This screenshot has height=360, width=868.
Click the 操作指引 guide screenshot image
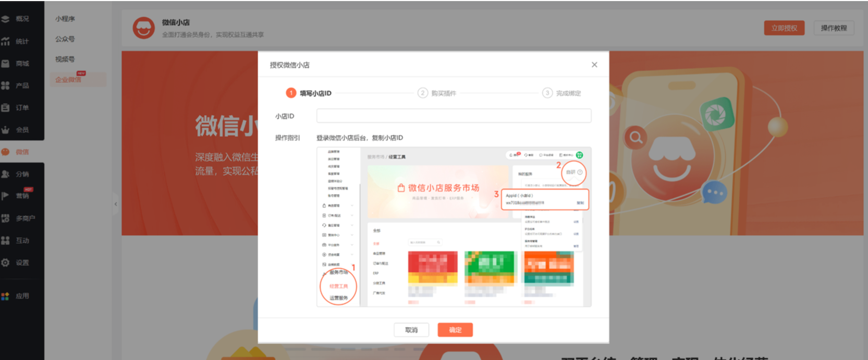click(454, 227)
